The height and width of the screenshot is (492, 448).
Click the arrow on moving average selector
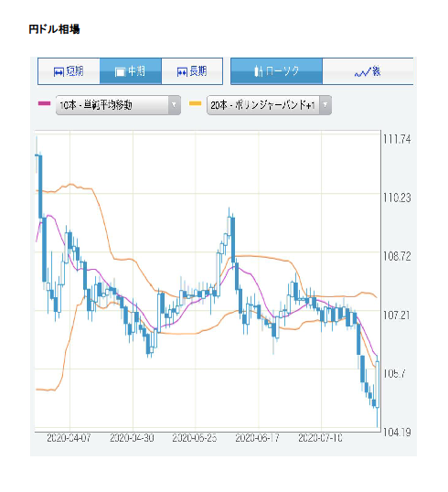pos(174,105)
